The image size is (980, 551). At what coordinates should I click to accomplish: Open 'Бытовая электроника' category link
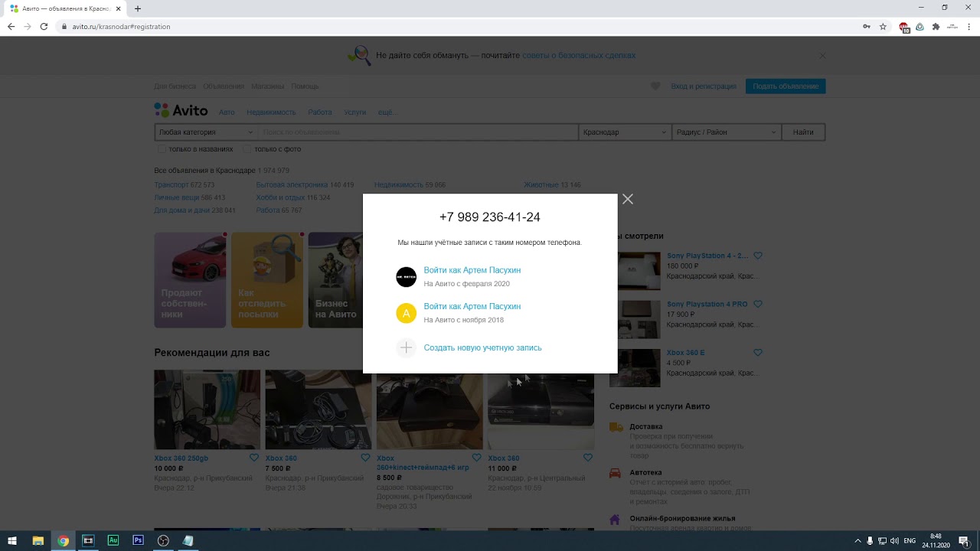[x=292, y=185]
